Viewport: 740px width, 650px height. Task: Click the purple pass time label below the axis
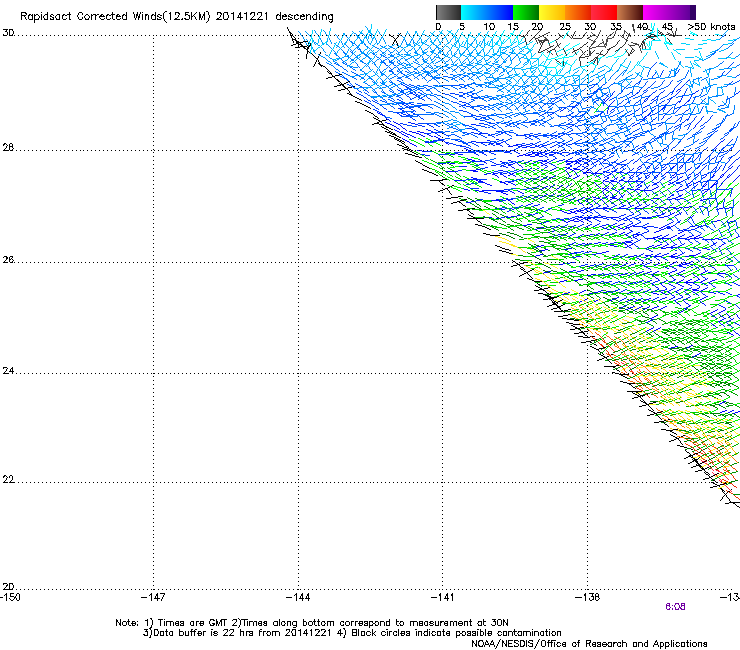click(675, 607)
